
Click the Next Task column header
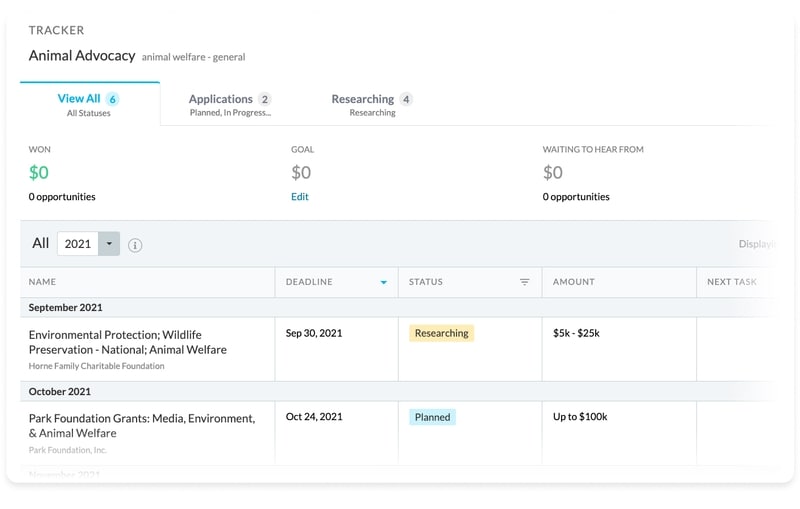731,282
